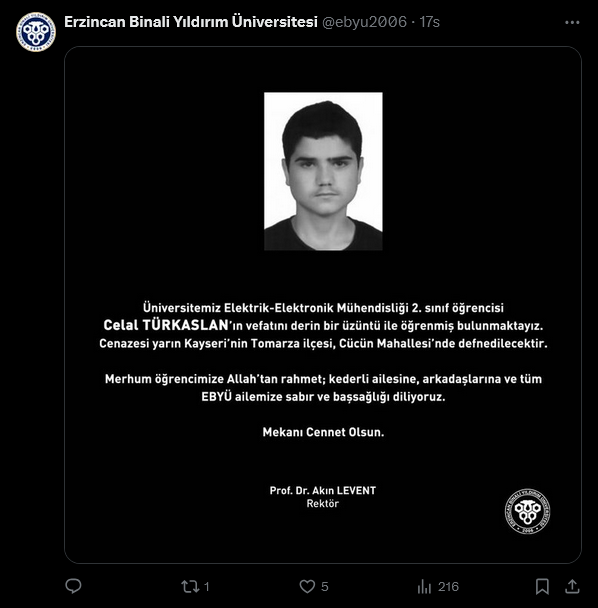Click the "Prof. Dr. Akın LEVENT" signature text

(x=323, y=491)
